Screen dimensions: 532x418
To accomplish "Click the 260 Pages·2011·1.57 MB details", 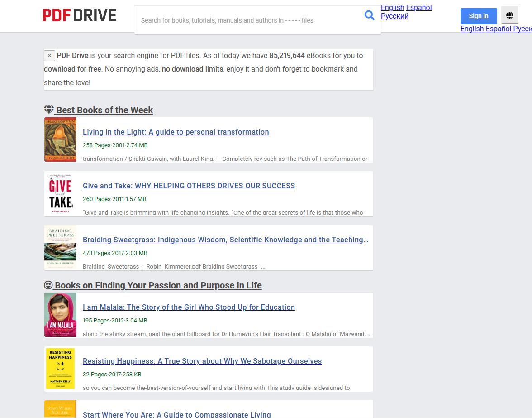I will [115, 199].
